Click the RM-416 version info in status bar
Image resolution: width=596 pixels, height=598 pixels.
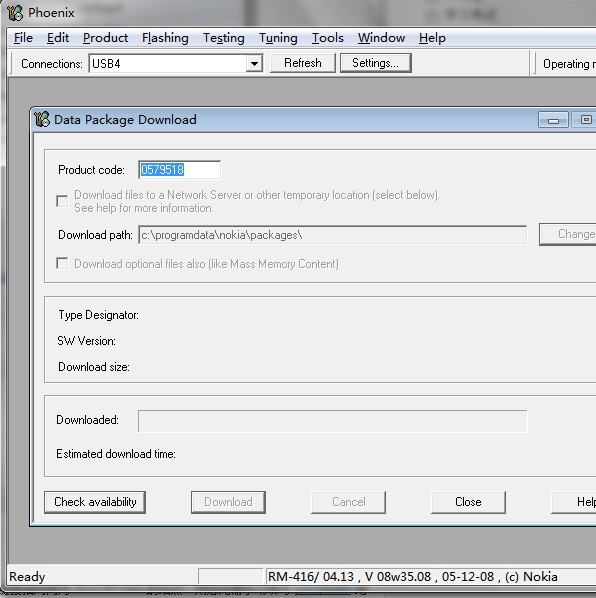pyautogui.click(x=413, y=577)
